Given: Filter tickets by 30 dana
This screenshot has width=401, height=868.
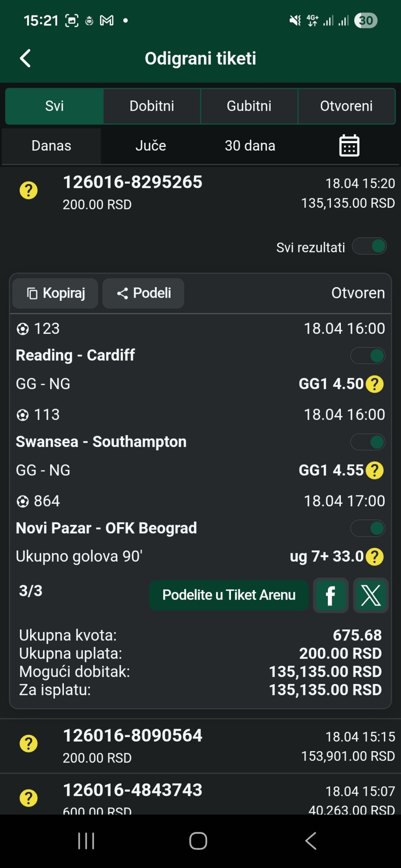Looking at the screenshot, I should 250,146.
